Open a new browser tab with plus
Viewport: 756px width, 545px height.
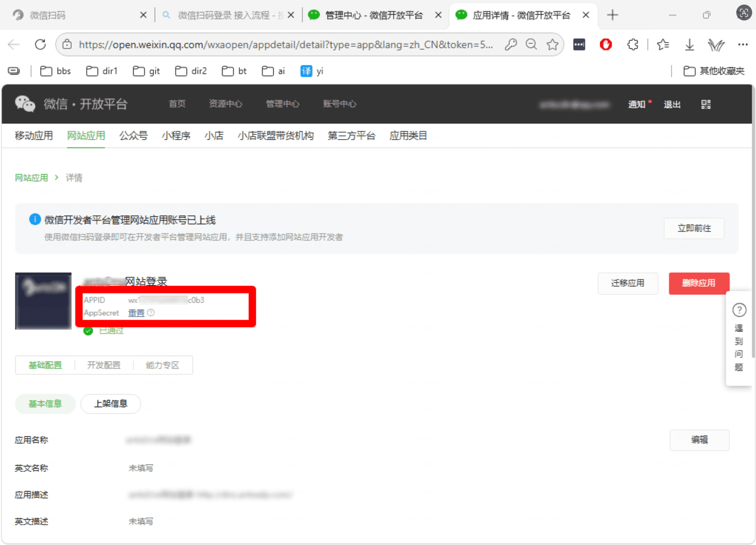tap(612, 15)
